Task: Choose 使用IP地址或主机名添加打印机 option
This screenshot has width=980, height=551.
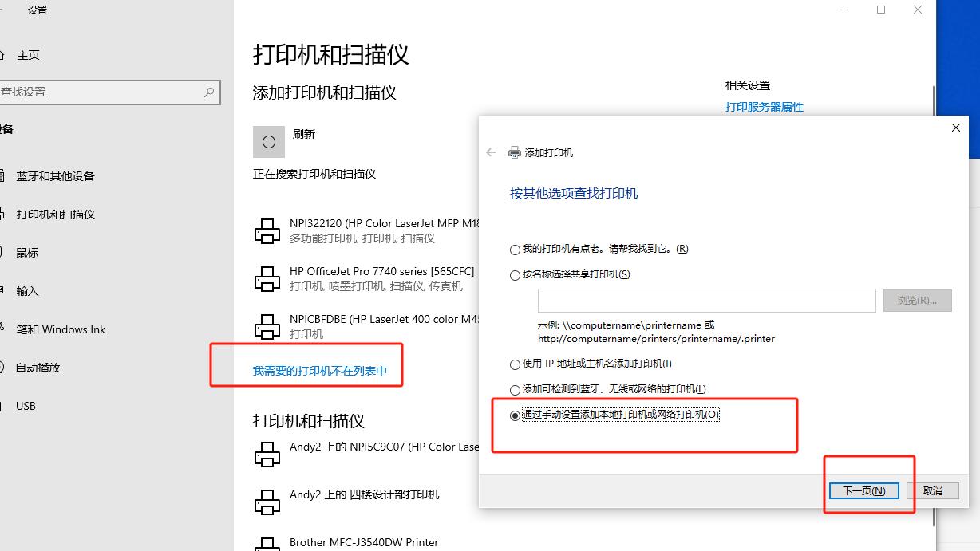Action: pyautogui.click(x=515, y=364)
